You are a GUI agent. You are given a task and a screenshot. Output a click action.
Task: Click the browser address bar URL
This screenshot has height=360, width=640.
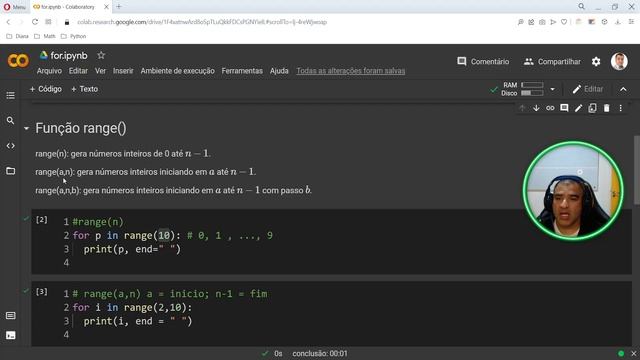(x=202, y=22)
